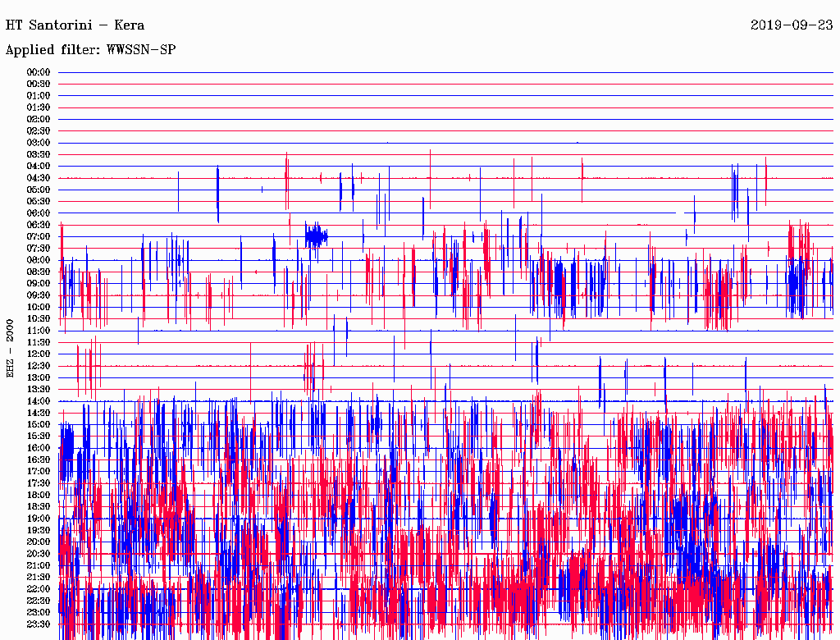Select the 20:30 row label

39,554
